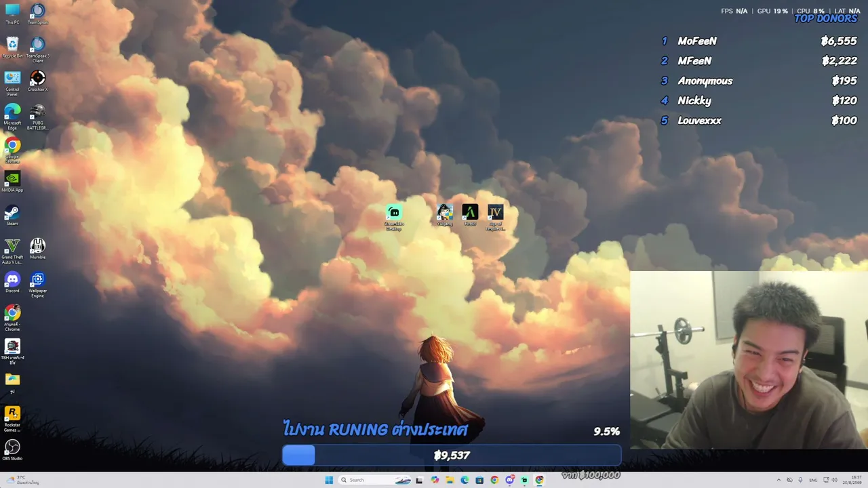Viewport: 868px width, 488px height.
Task: Select the Mumble desktop icon
Action: click(38, 249)
